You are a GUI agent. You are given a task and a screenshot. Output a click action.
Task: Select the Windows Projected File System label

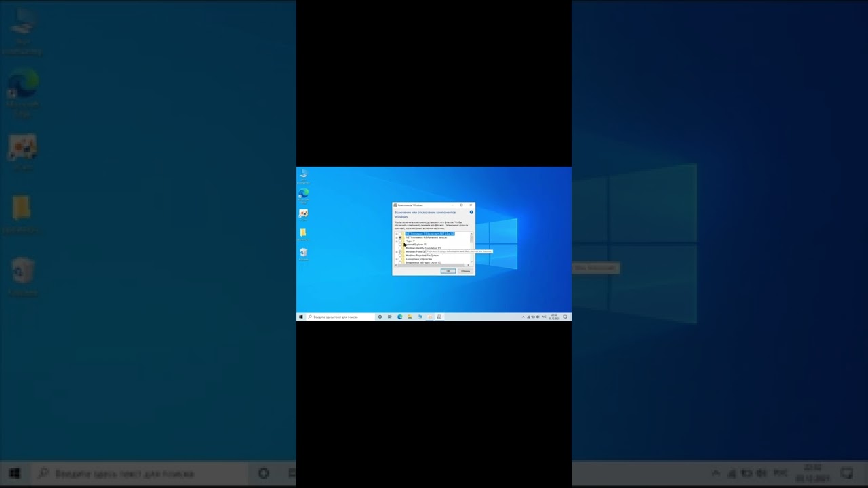point(422,256)
